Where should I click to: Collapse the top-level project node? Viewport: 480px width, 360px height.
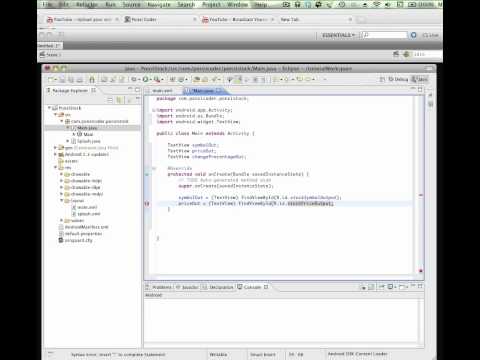[x=49, y=108]
